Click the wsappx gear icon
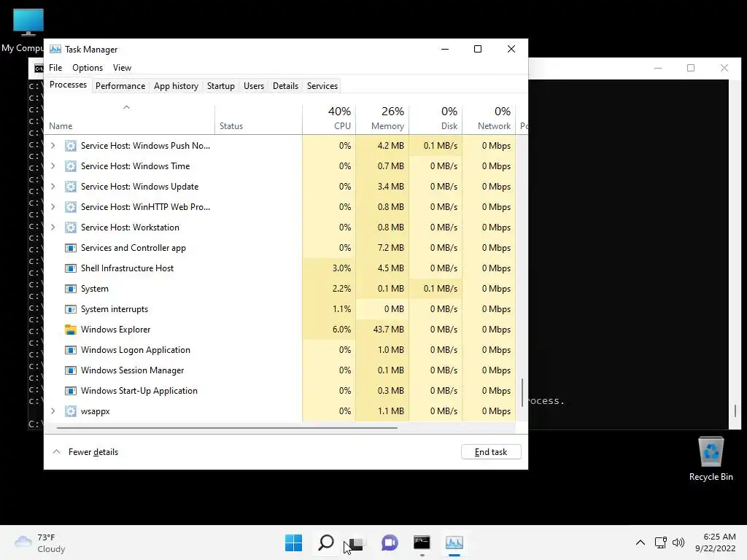This screenshot has height=560, width=747. pyautogui.click(x=71, y=411)
